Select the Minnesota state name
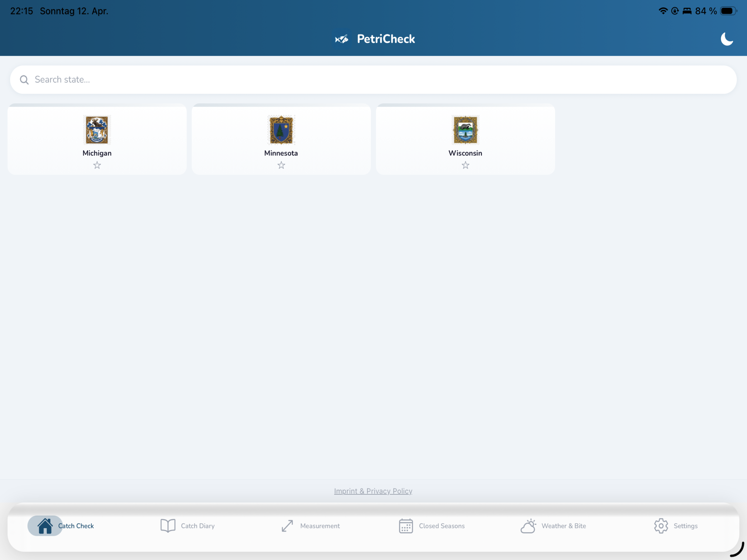747x560 pixels. coord(281,153)
